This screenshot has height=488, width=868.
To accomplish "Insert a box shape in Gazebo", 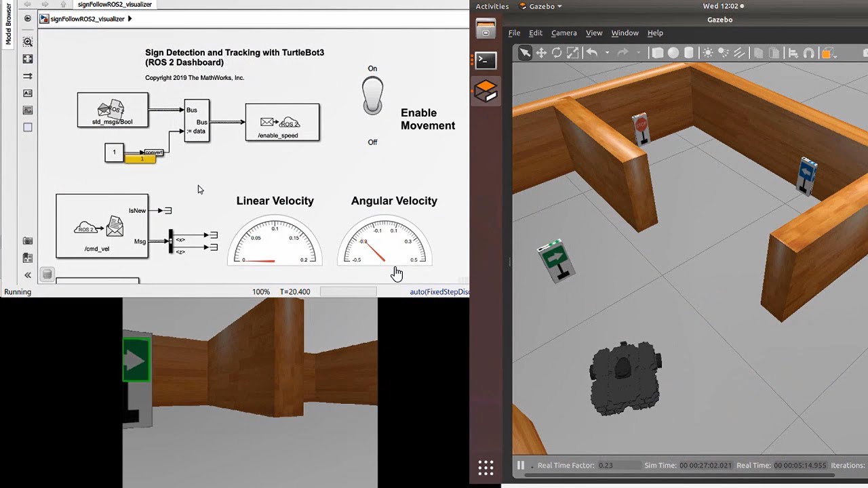I will click(x=657, y=53).
